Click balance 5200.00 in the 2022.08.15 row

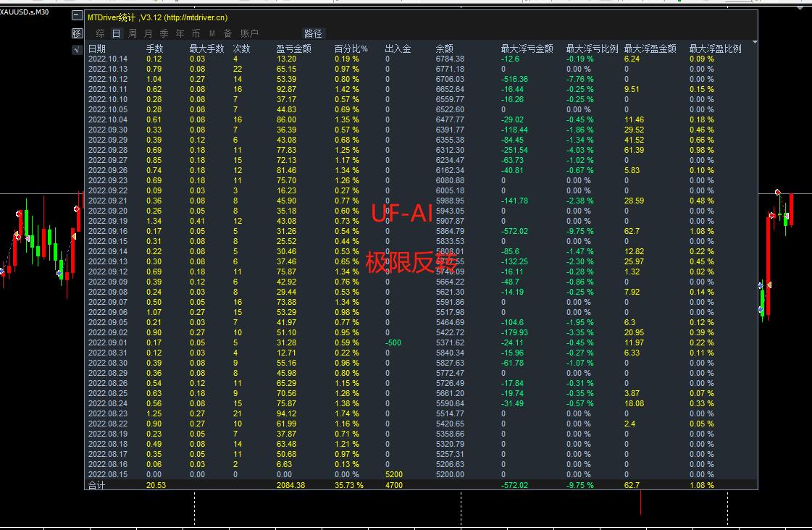point(450,475)
